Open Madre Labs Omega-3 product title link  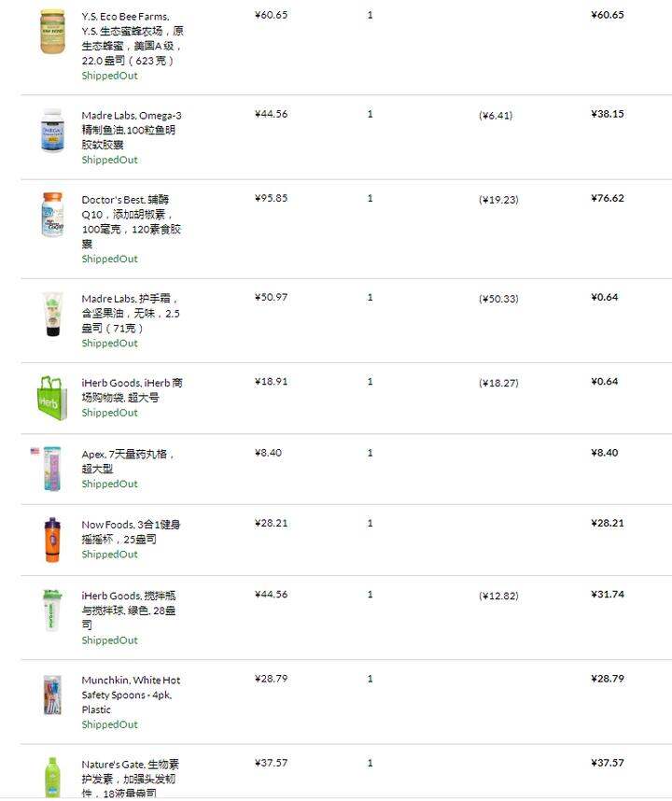point(132,130)
